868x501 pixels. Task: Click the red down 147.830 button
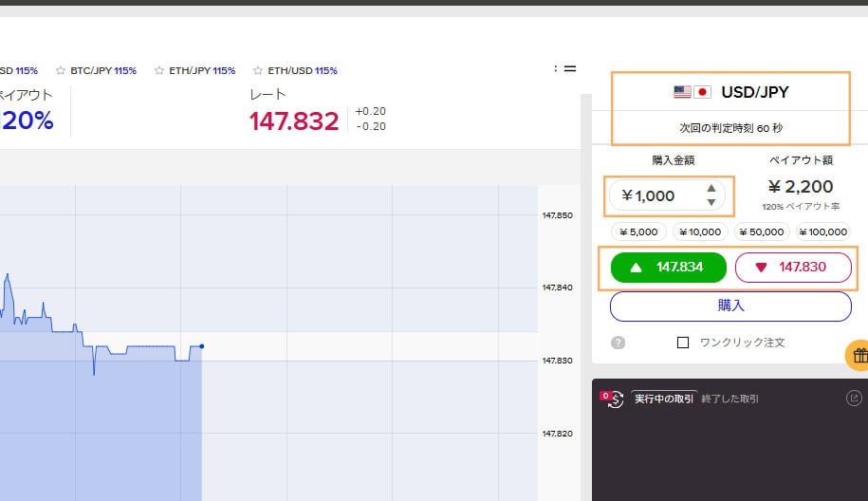coord(793,268)
